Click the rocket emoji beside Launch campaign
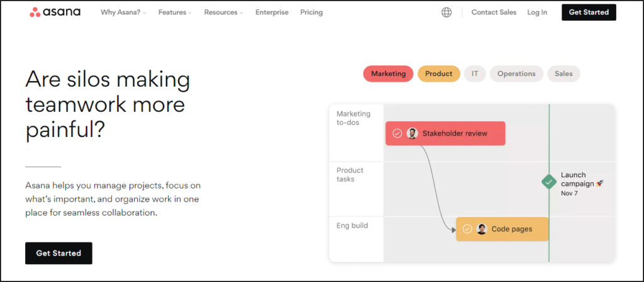This screenshot has height=282, width=644. pos(599,183)
